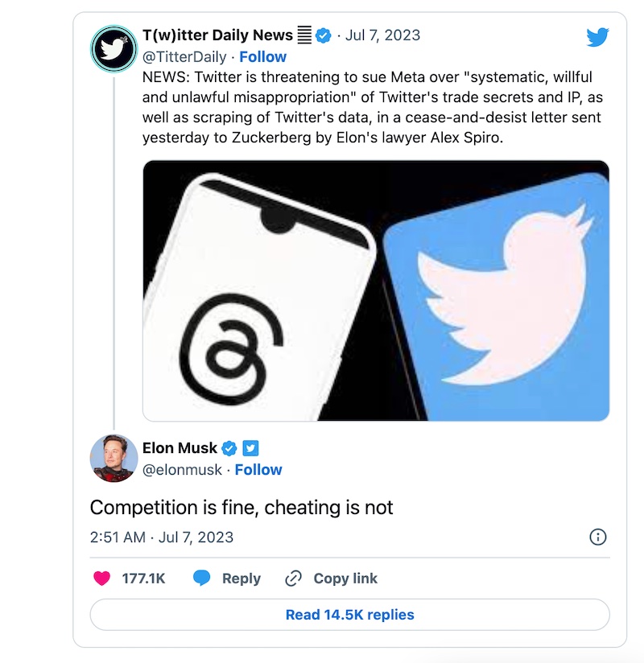Follow the @TitterDaily account
Viewport: 644px width, 663px height.
pyautogui.click(x=262, y=57)
